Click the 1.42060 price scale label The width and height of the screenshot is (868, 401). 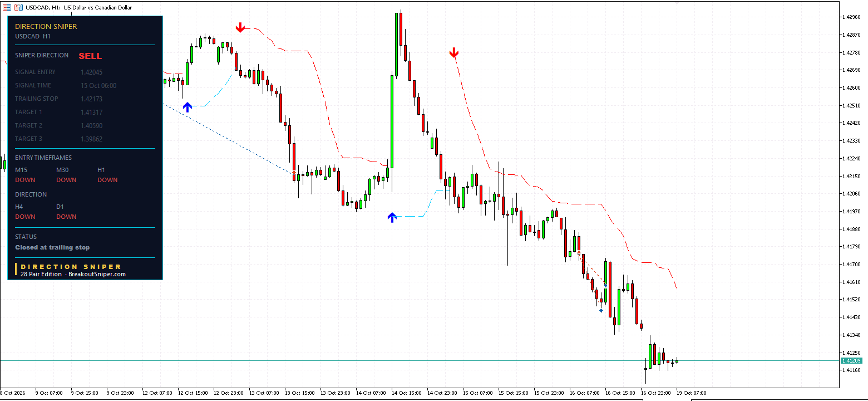(851, 194)
